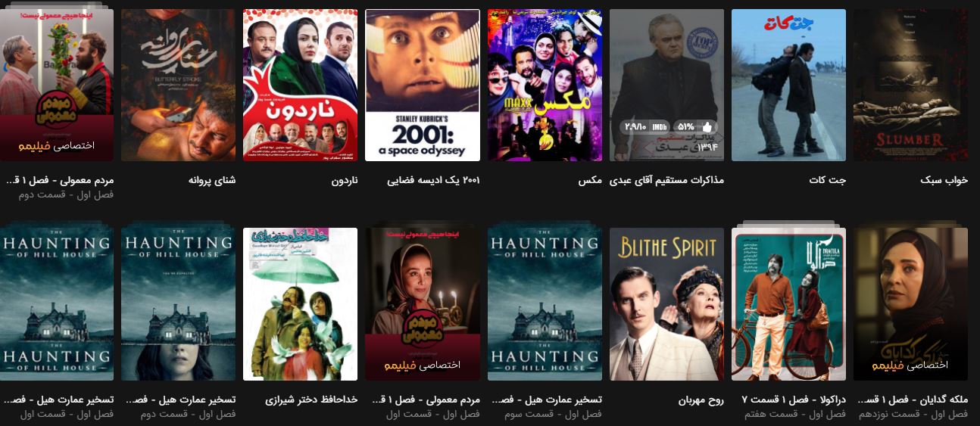
Task: Open مردم معمولی قسمت اول poster
Action: pos(423,304)
